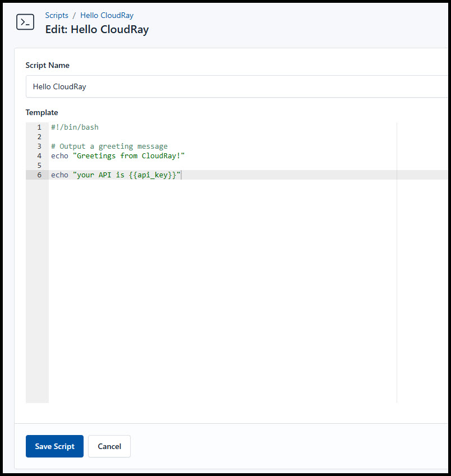Click the echo Greetings from CloudRay statement
The width and height of the screenshot is (451, 476).
(x=118, y=155)
